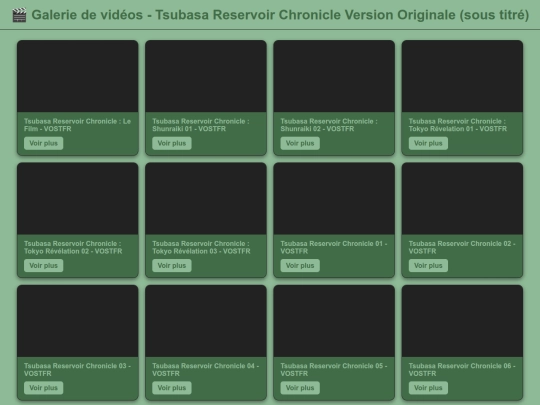
Task: Select the Le Film - VOSTFR video thumbnail
Action: [77, 76]
